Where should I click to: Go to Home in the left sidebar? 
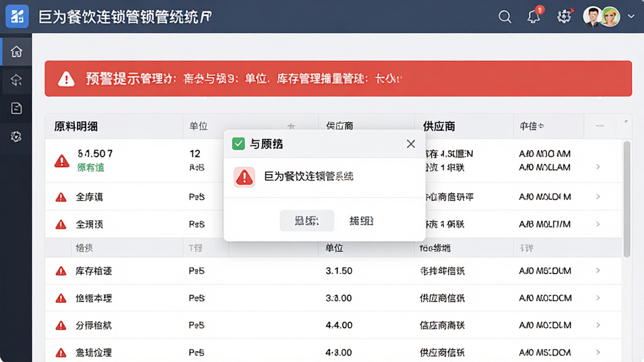click(x=16, y=52)
